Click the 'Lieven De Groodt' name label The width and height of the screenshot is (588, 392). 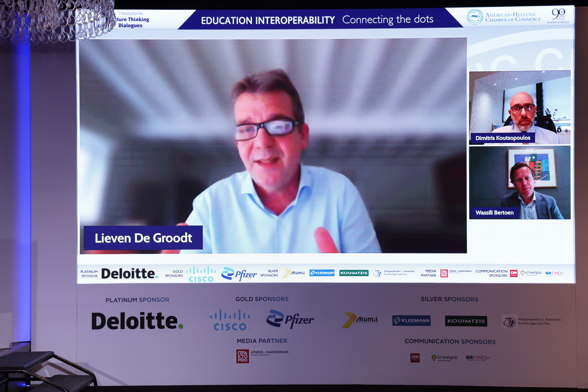(143, 238)
